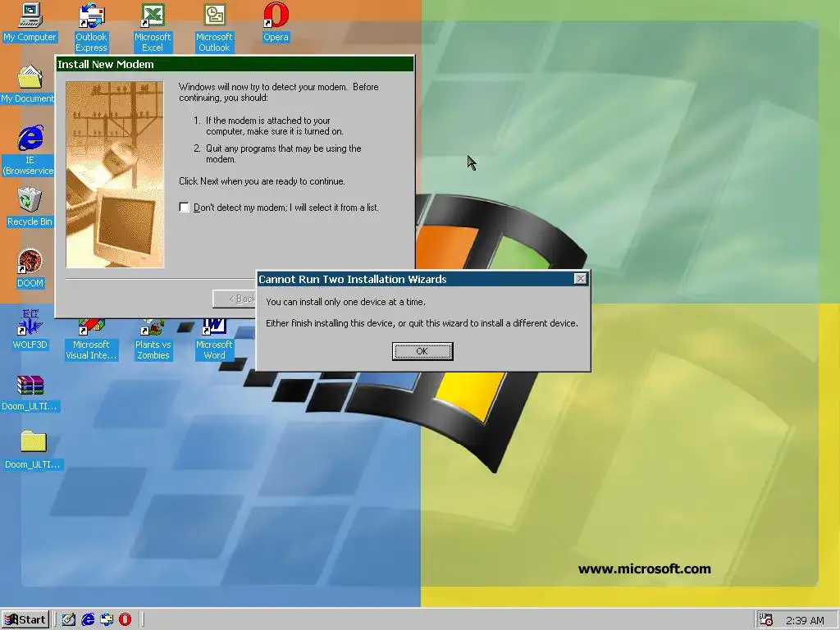The height and width of the screenshot is (630, 840).
Task: Launch Plants vs Zombies desktop shortcut
Action: (x=153, y=339)
